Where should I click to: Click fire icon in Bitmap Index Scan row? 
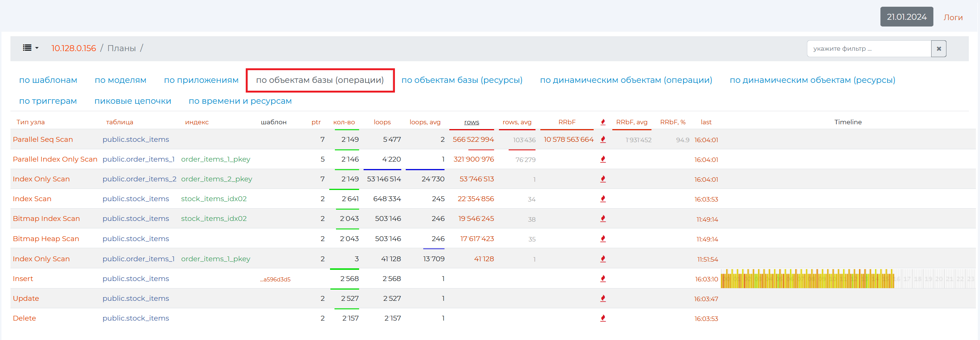[603, 219]
